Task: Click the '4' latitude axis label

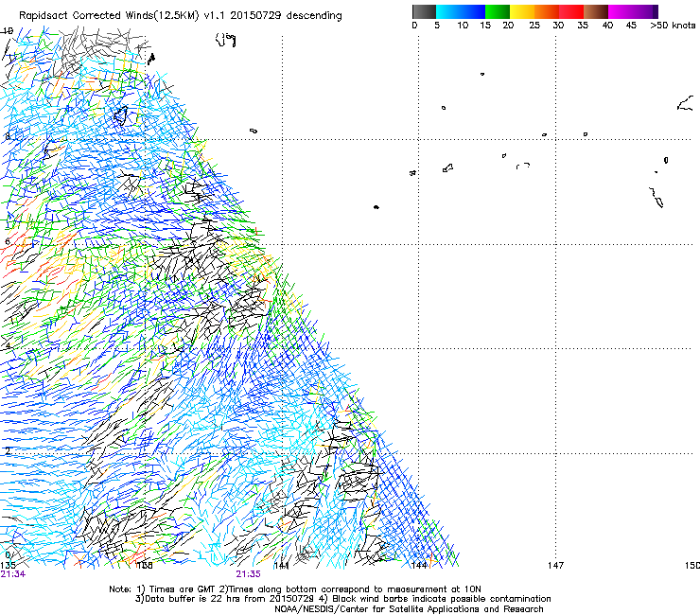Action: point(8,346)
